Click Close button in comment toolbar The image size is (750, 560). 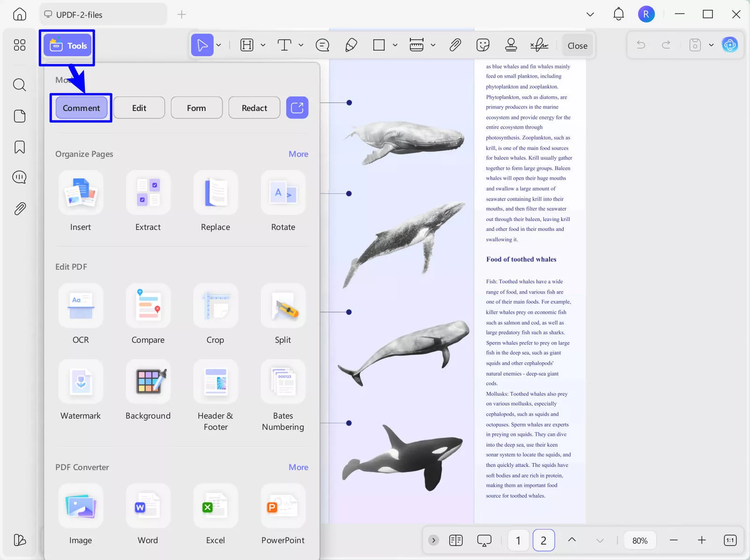577,46
